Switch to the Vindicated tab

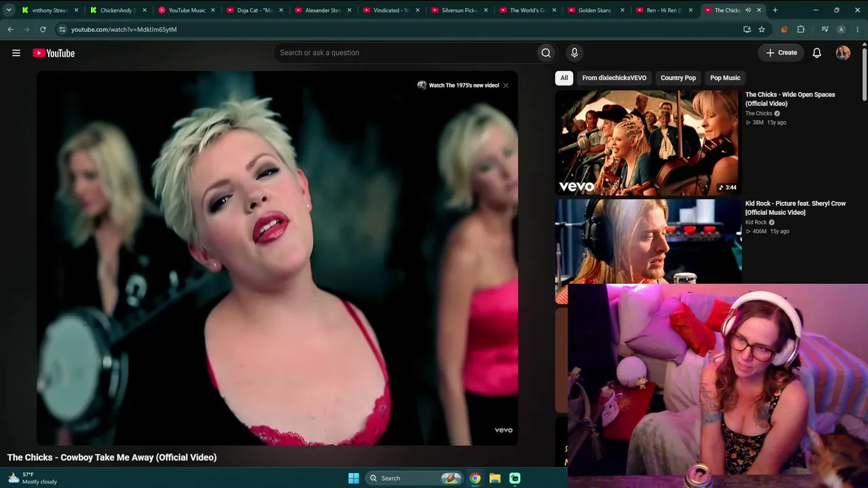(x=392, y=10)
